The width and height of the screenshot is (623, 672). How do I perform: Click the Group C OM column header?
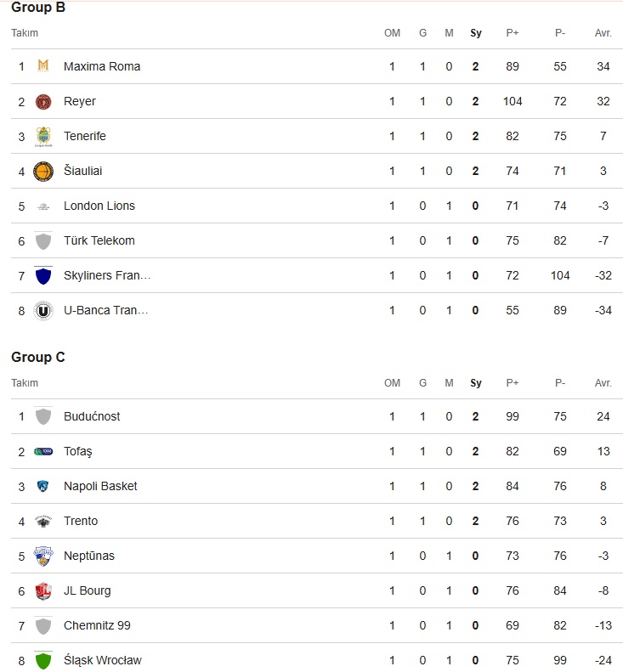[392, 382]
